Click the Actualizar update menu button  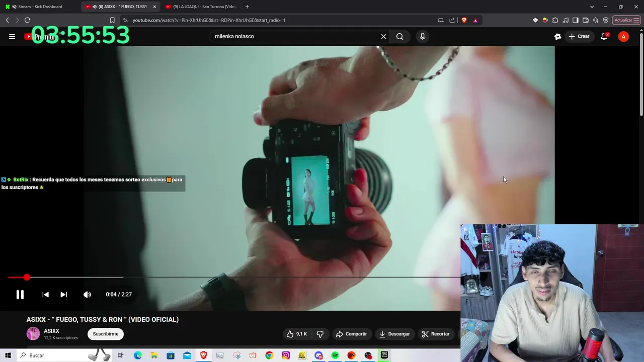pos(626,20)
